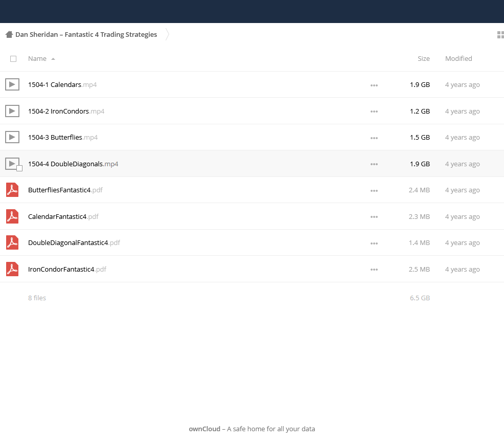Image resolution: width=504 pixels, height=444 pixels.
Task: Open actions menu for 1504-2 IronCondors.mp4
Action: pyautogui.click(x=374, y=112)
